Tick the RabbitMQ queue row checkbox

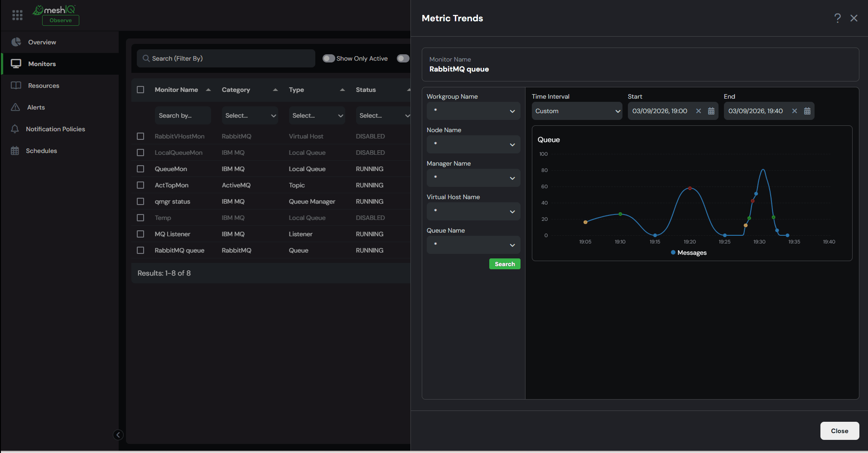[x=140, y=250]
